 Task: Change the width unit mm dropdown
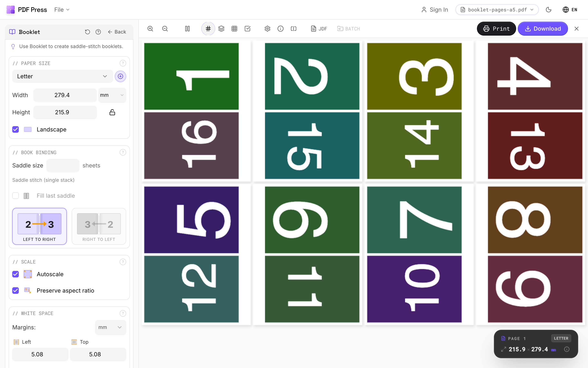[x=112, y=95]
